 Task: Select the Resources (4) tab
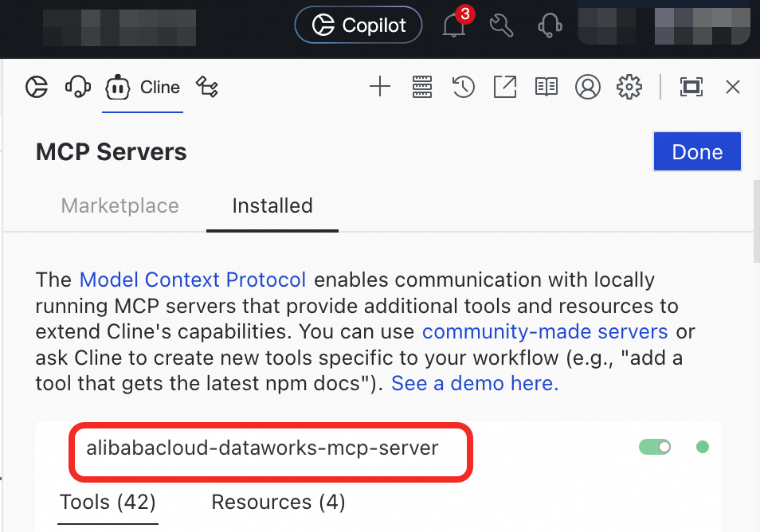pos(278,503)
